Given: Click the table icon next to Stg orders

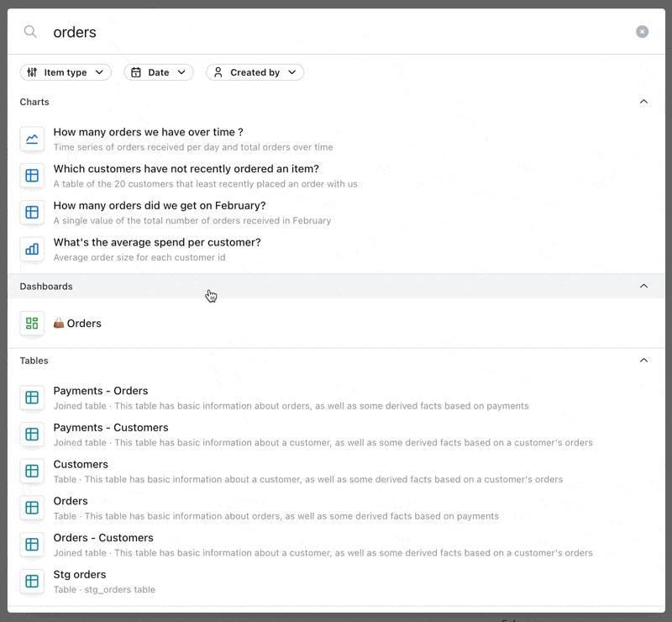Looking at the screenshot, I should (x=32, y=582).
